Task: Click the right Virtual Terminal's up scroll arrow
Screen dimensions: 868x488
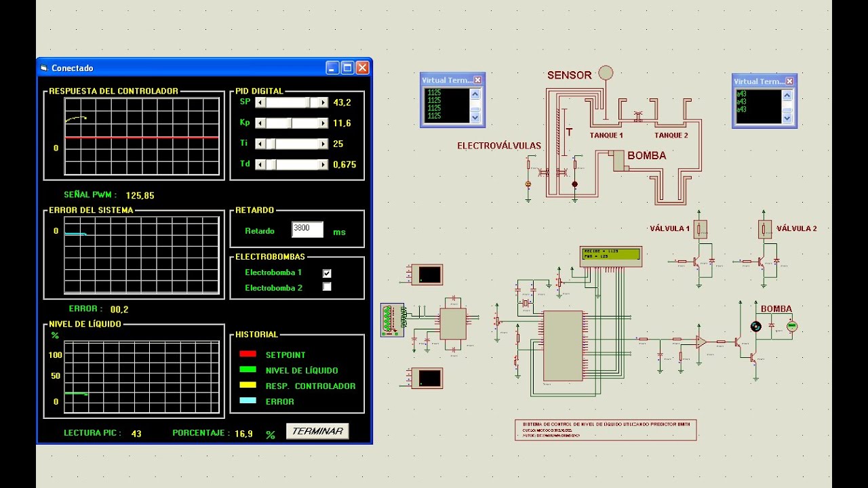Action: (787, 96)
